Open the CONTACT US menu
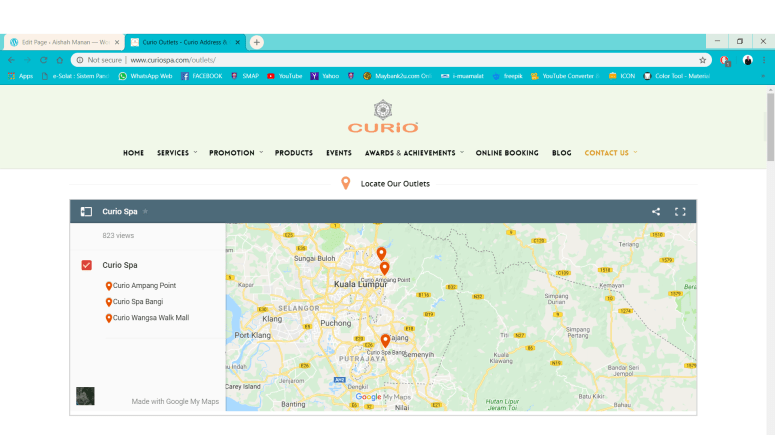The image size is (775, 435). coord(606,153)
